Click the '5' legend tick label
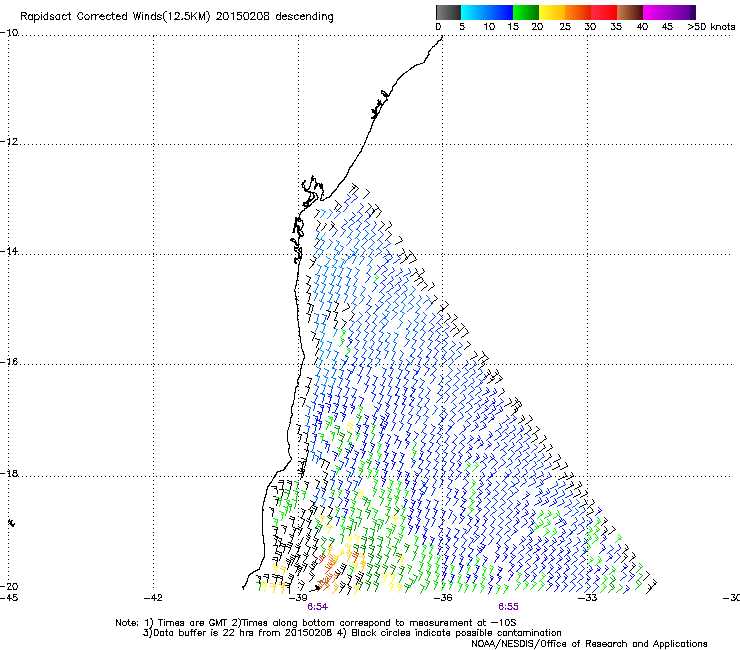740x650 pixels. (462, 27)
